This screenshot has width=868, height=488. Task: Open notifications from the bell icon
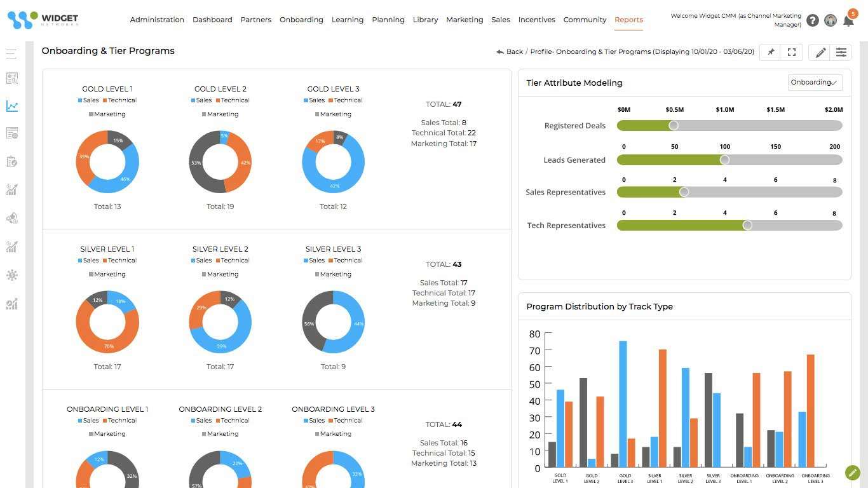coord(849,21)
